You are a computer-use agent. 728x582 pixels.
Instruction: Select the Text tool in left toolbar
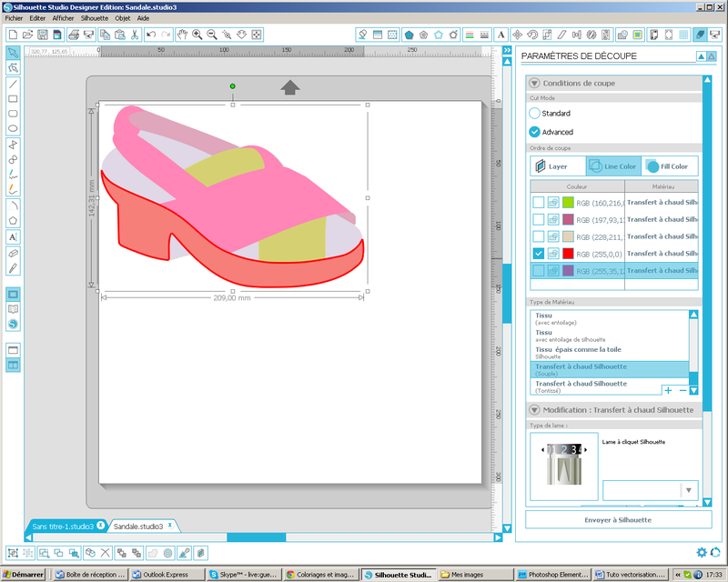pos(13,236)
